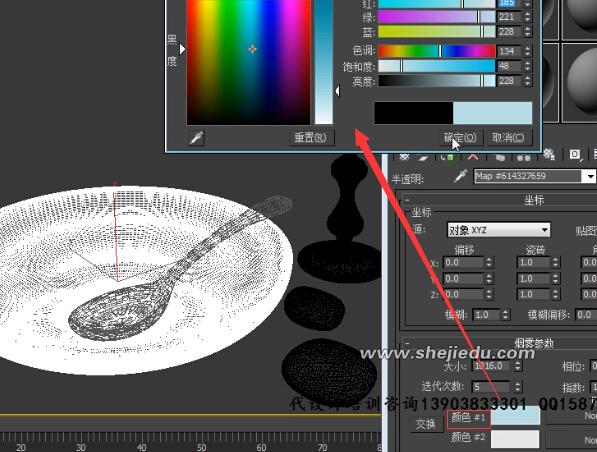
Task: Click the red X reset map icon
Action: pyautogui.click(x=473, y=157)
